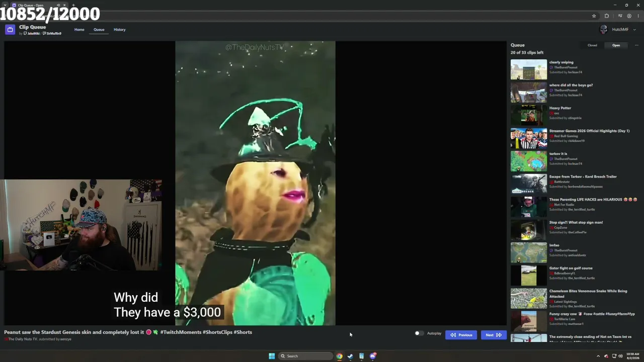
Task: Click 'Escape from Tarkov - Kord Breach Trailer' title
Action: (583, 176)
